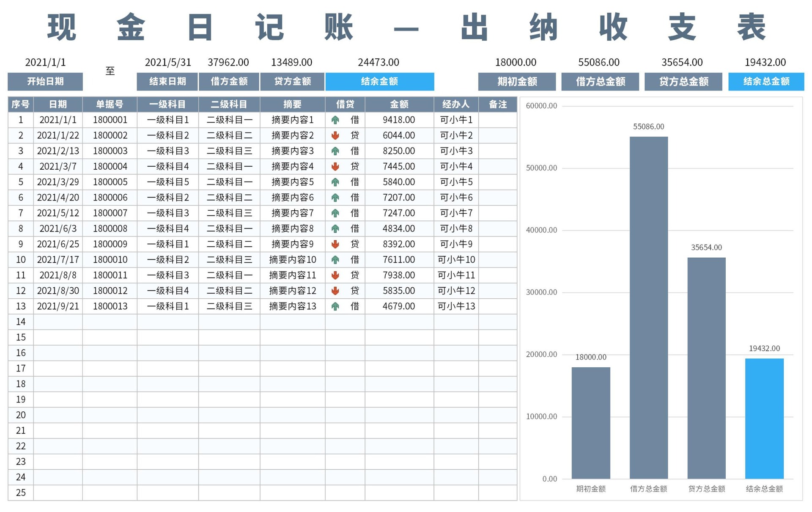Viewport: 812px width, 512px height.
Task: Click the 一级科目 column header
Action: point(168,105)
